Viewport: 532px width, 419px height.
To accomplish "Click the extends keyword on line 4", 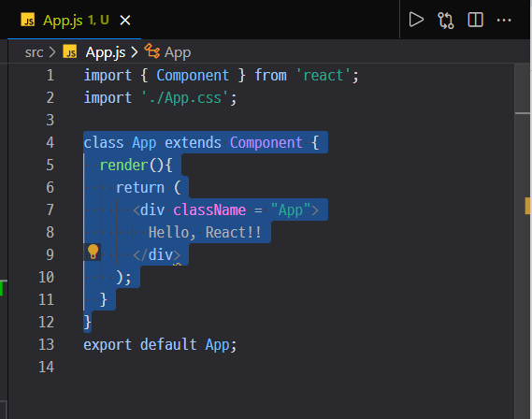I will (x=193, y=142).
